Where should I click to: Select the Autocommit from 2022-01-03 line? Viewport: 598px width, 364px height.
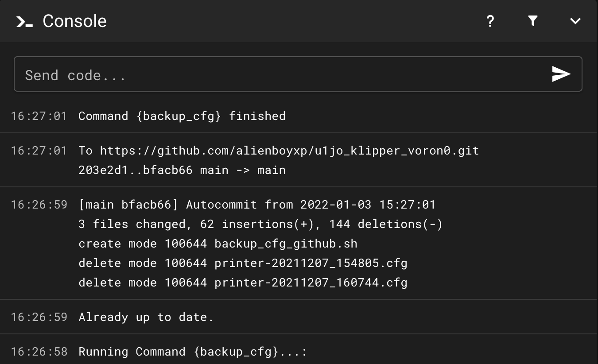click(x=257, y=205)
